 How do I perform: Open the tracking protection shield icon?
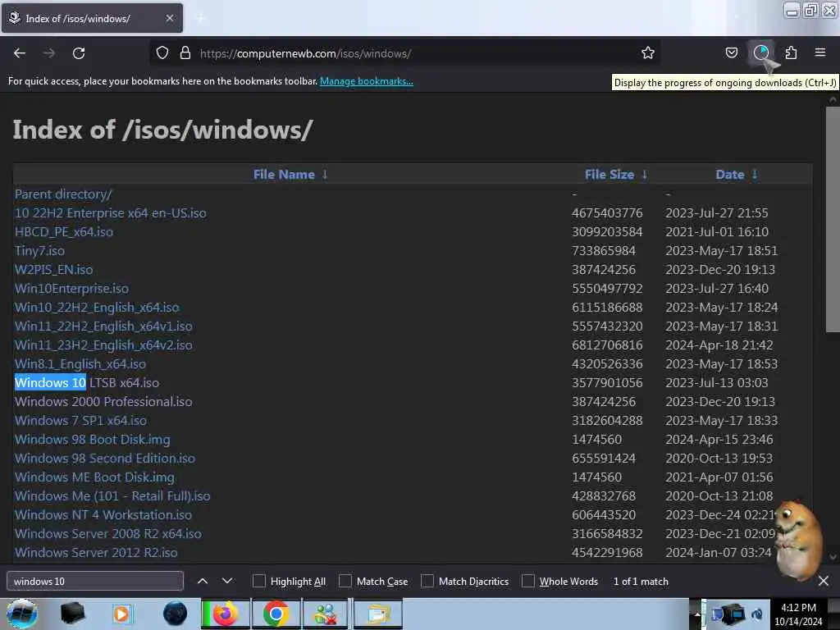point(162,52)
